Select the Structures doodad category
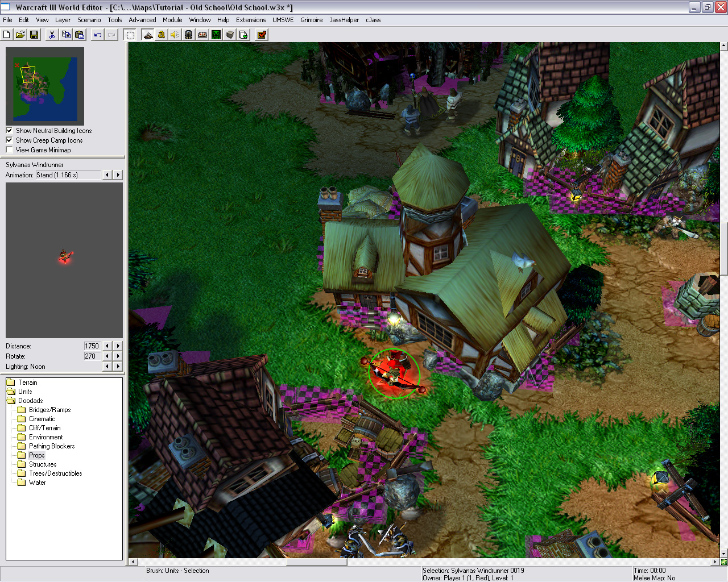728x582 pixels. pyautogui.click(x=43, y=464)
